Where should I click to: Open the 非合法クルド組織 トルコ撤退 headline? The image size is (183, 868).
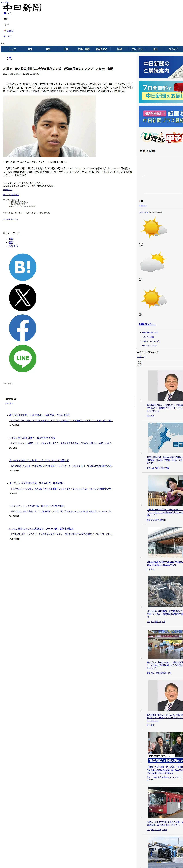click(x=40, y=415)
